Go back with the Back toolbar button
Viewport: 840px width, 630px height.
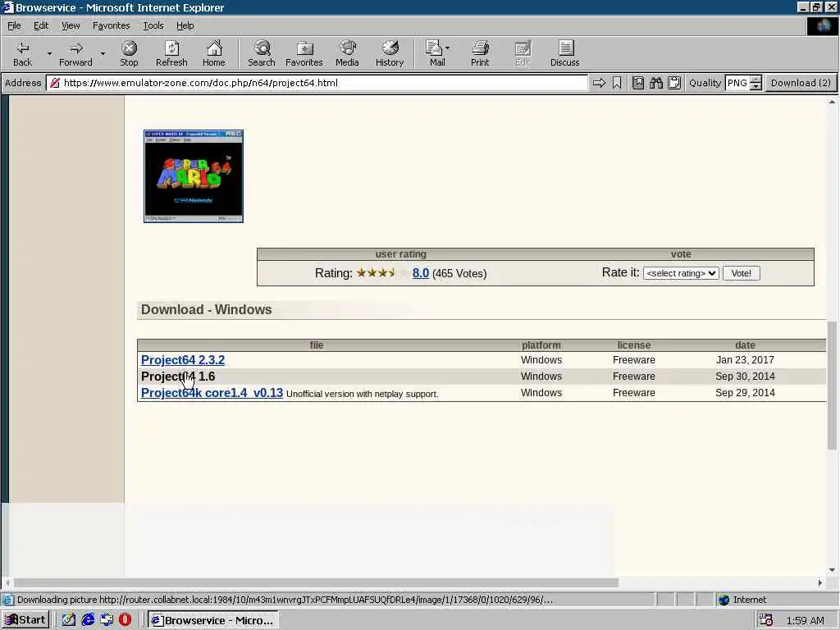pos(22,53)
